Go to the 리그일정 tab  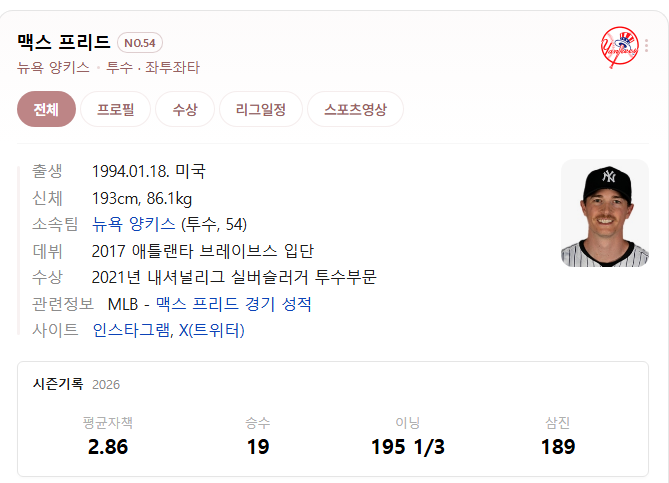pyautogui.click(x=261, y=109)
